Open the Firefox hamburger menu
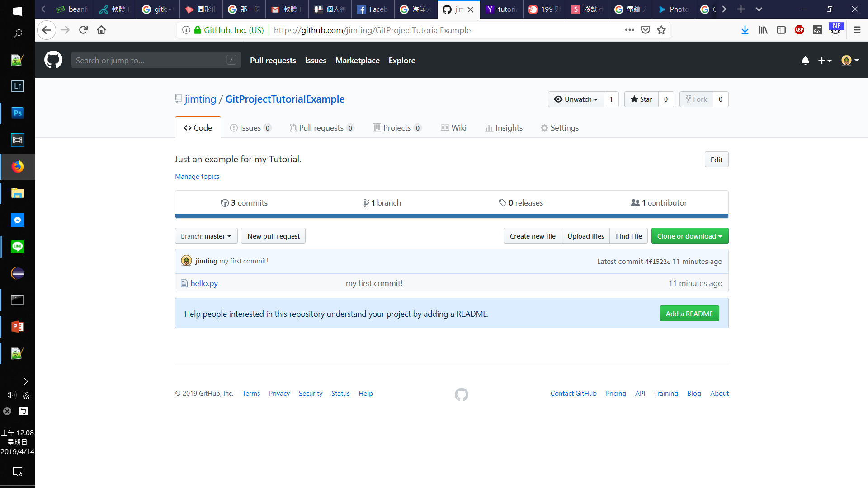 tap(857, 30)
